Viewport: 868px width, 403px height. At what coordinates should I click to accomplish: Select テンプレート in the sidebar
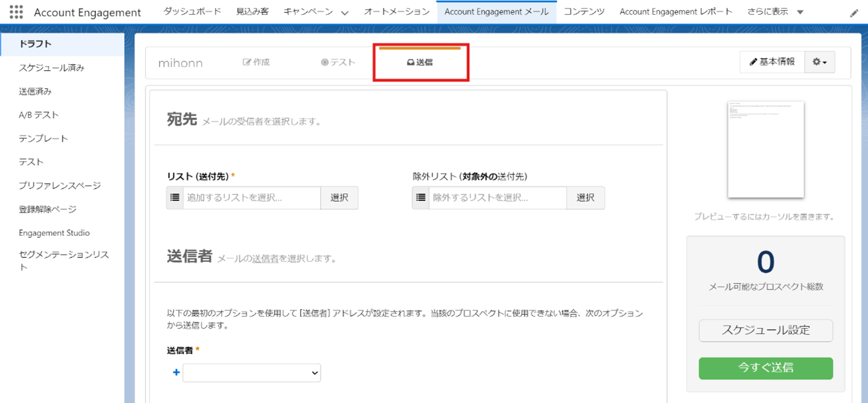(43, 138)
